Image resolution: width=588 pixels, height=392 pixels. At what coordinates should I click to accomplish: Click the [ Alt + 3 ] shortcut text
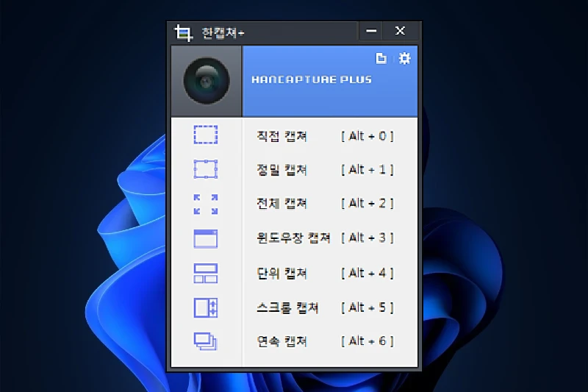pyautogui.click(x=367, y=238)
